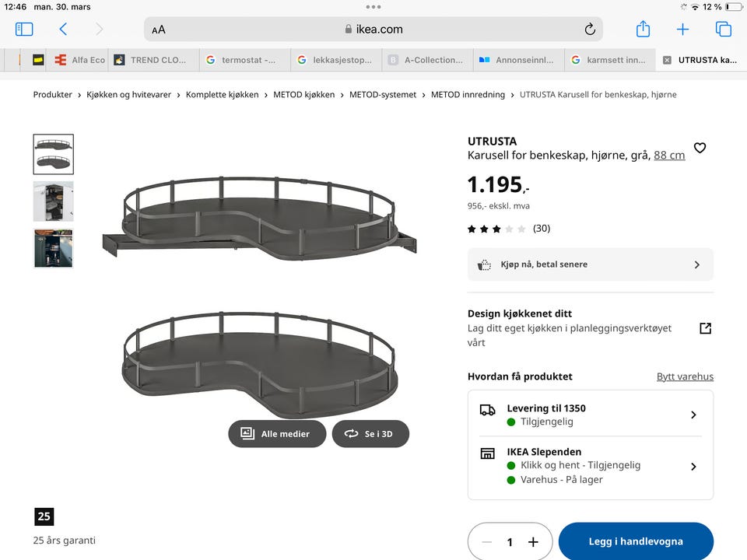Image resolution: width=747 pixels, height=560 pixels.
Task: Add product to favorites heart icon
Action: [700, 148]
